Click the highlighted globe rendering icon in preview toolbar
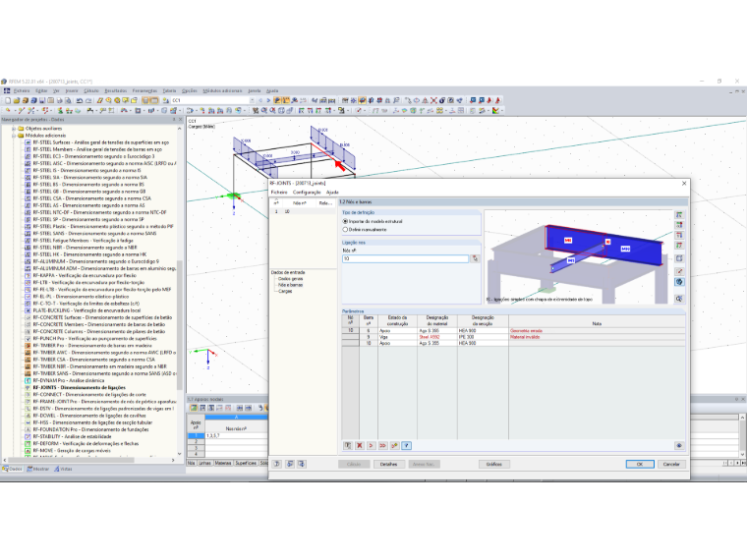This screenshot has height=560, width=747. point(679,282)
